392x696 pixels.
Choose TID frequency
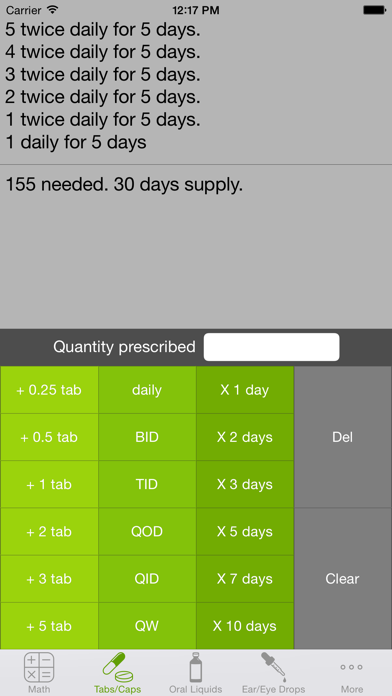pyautogui.click(x=147, y=484)
